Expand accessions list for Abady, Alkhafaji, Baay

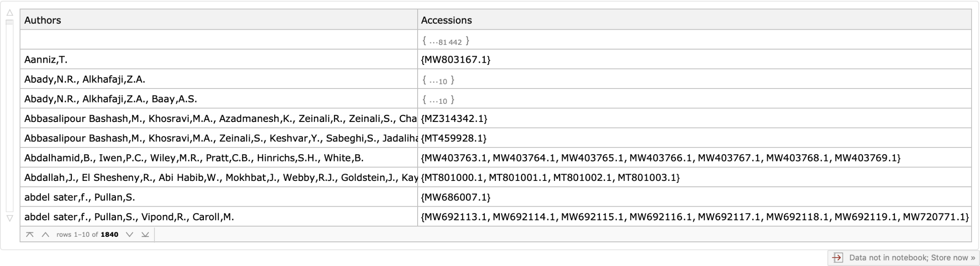(x=438, y=100)
